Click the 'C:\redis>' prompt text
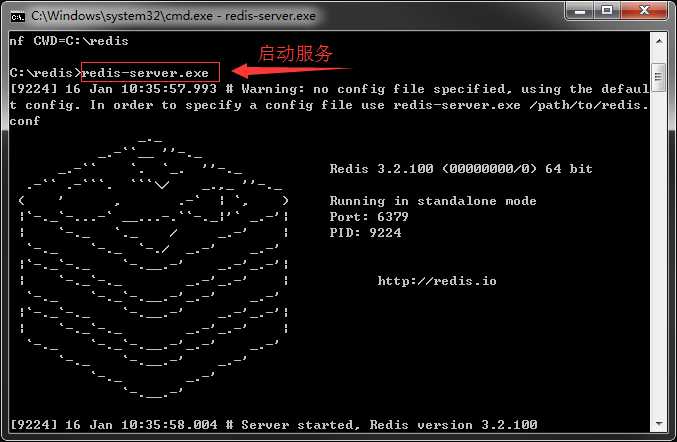 [x=45, y=73]
